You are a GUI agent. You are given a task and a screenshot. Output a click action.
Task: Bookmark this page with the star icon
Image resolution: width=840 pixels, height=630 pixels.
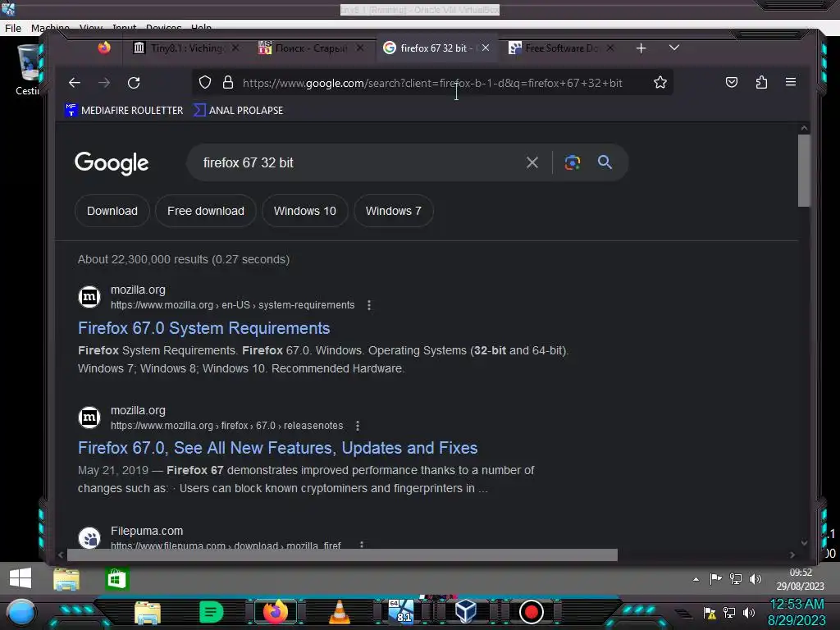tap(660, 83)
